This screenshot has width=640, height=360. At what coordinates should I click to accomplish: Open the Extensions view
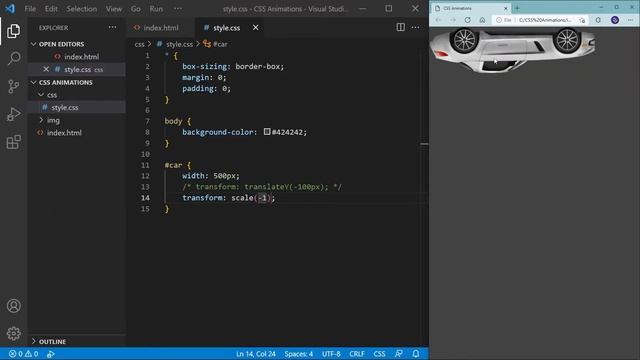pyautogui.click(x=13, y=142)
